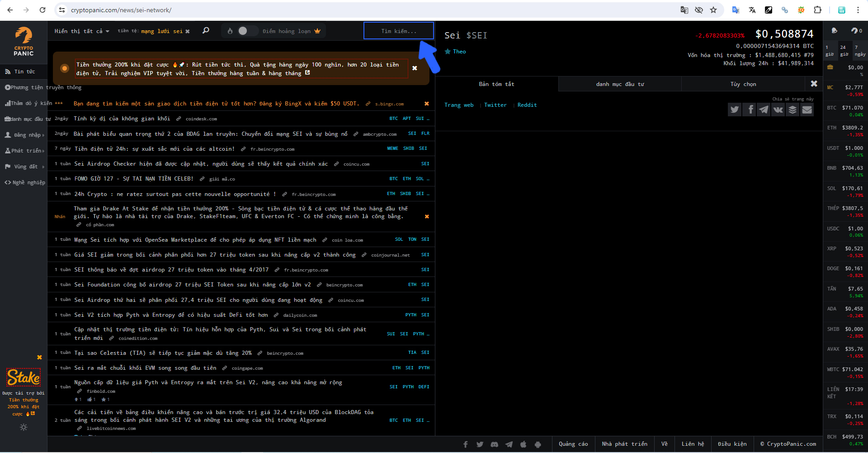Viewport: 868px width, 453px height.
Task: Open the footer Discord icon
Action: coord(495,444)
